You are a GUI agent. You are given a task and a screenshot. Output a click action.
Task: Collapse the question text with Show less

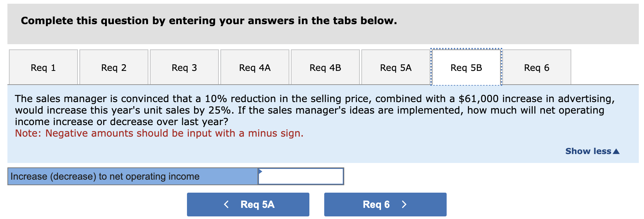point(588,151)
